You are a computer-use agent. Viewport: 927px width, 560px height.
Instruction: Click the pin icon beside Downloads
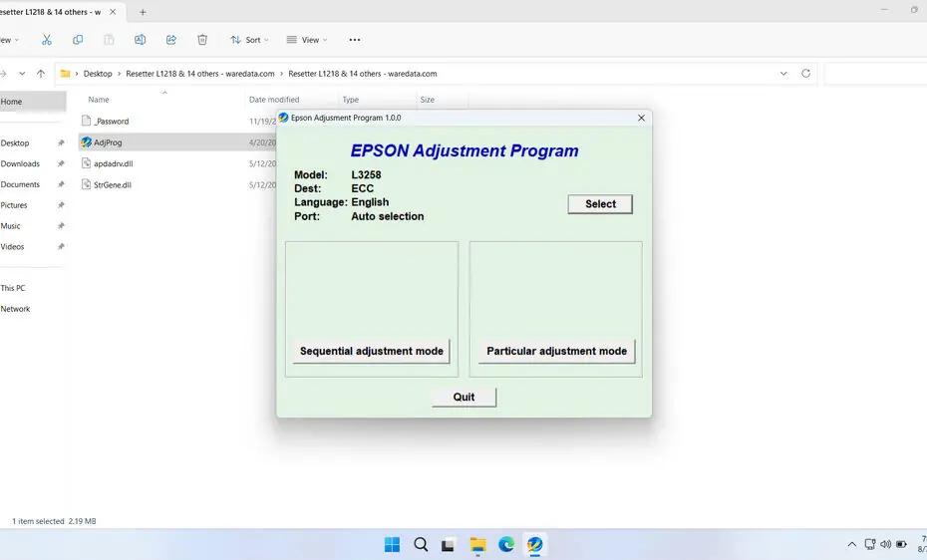coord(60,163)
